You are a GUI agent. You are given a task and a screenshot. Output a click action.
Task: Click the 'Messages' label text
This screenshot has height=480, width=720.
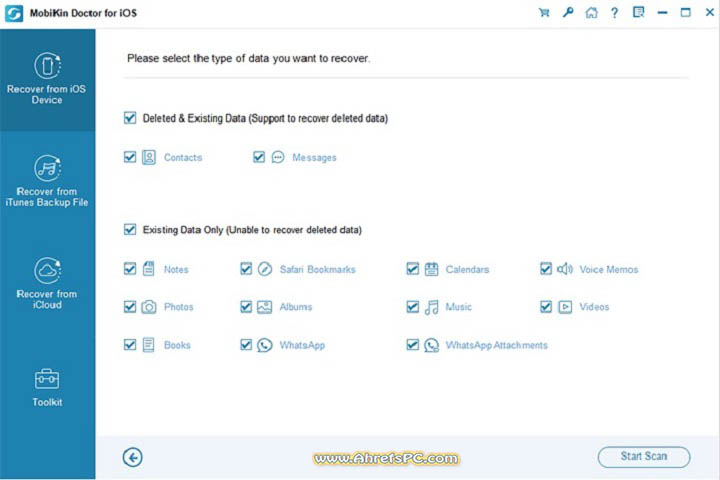[315, 158]
